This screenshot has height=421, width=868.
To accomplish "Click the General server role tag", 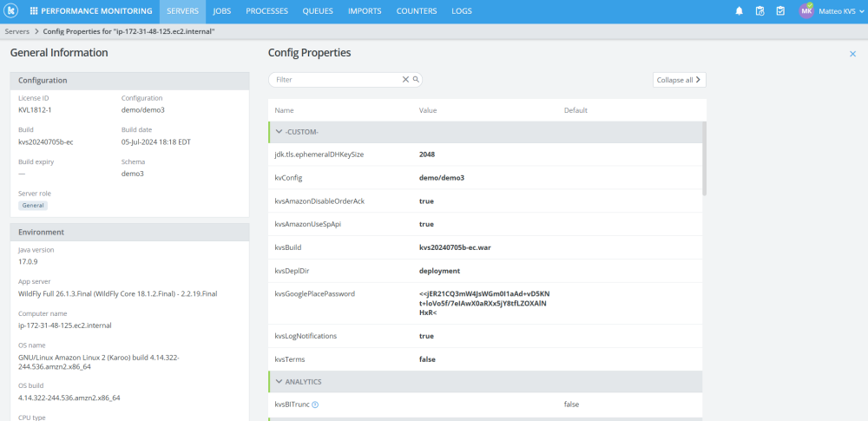I will pyautogui.click(x=33, y=206).
